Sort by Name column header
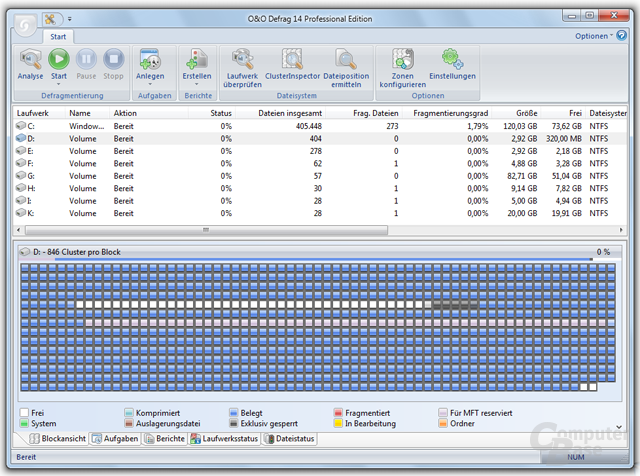The height and width of the screenshot is (476, 640). [87, 113]
